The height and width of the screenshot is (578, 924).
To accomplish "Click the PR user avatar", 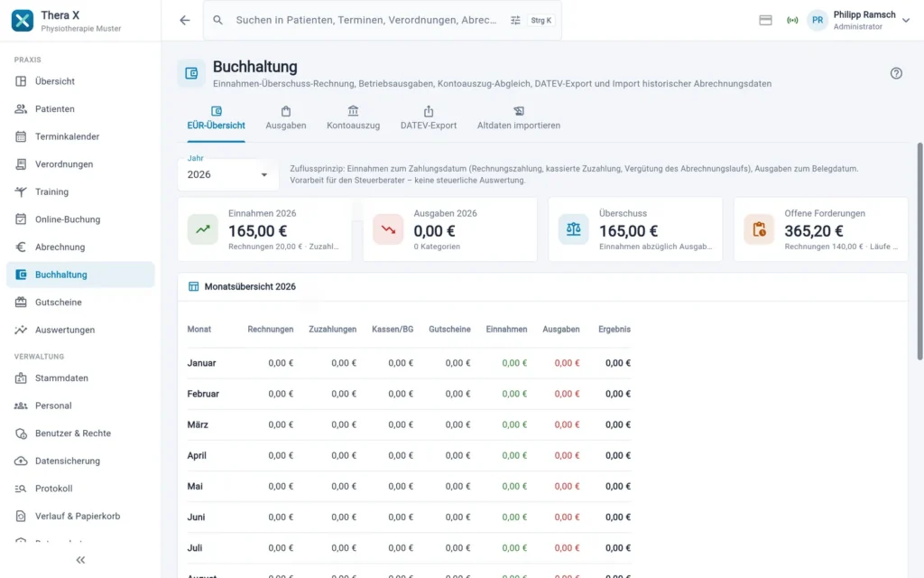I will (x=817, y=20).
